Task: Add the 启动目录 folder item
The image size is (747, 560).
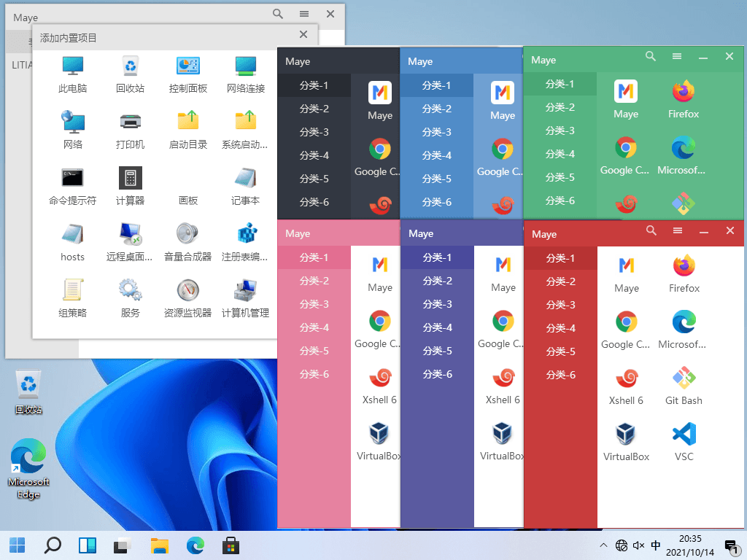Action: (187, 130)
